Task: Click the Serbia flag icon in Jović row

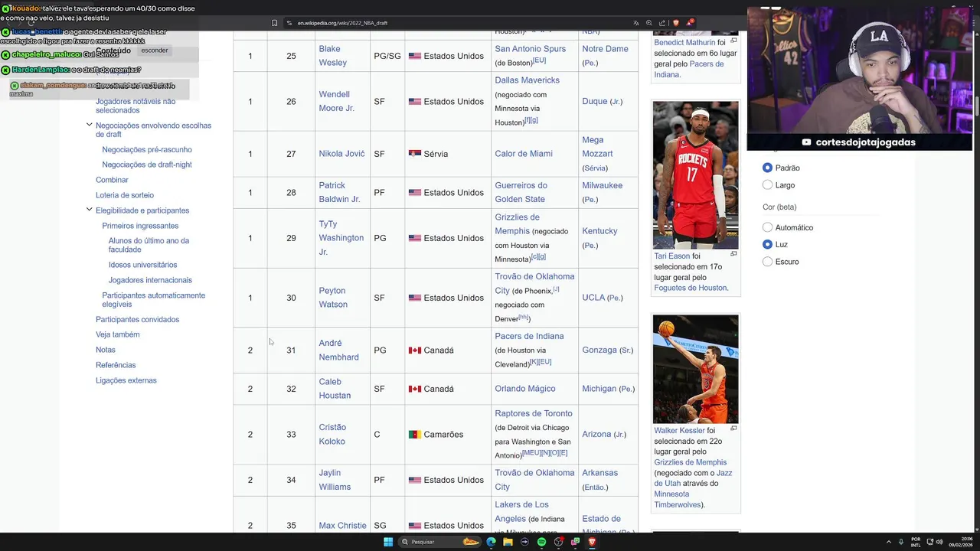Action: [x=415, y=154]
